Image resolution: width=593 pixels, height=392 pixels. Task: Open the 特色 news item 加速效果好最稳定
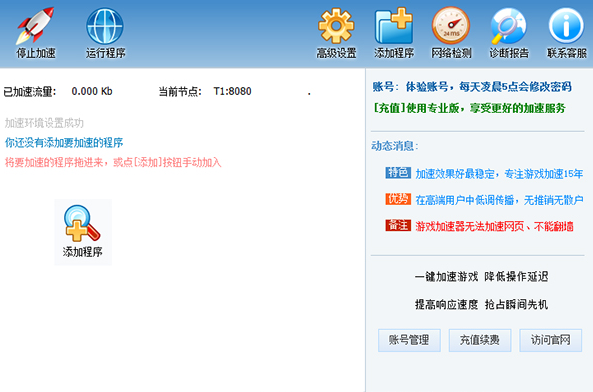tap(499, 174)
